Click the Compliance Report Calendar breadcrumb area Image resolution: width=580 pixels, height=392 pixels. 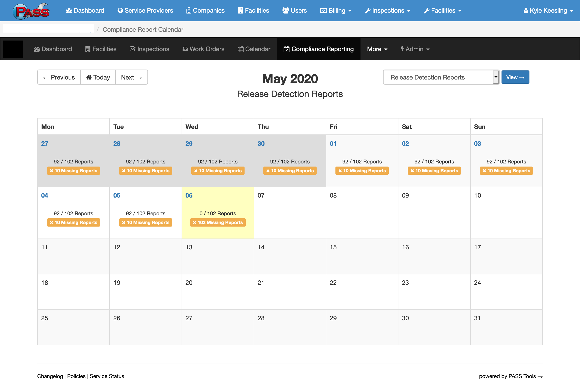point(143,29)
